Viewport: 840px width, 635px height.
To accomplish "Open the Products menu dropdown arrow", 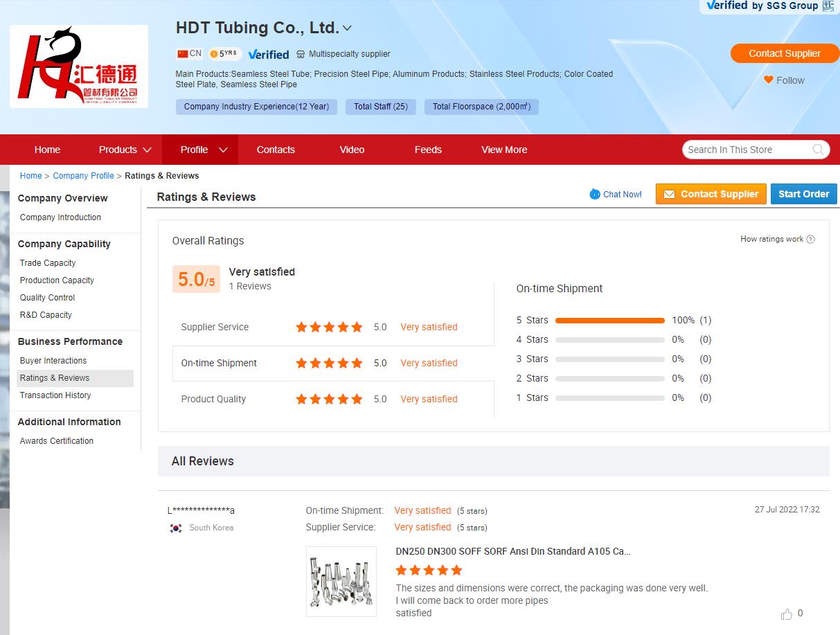I will pos(147,150).
